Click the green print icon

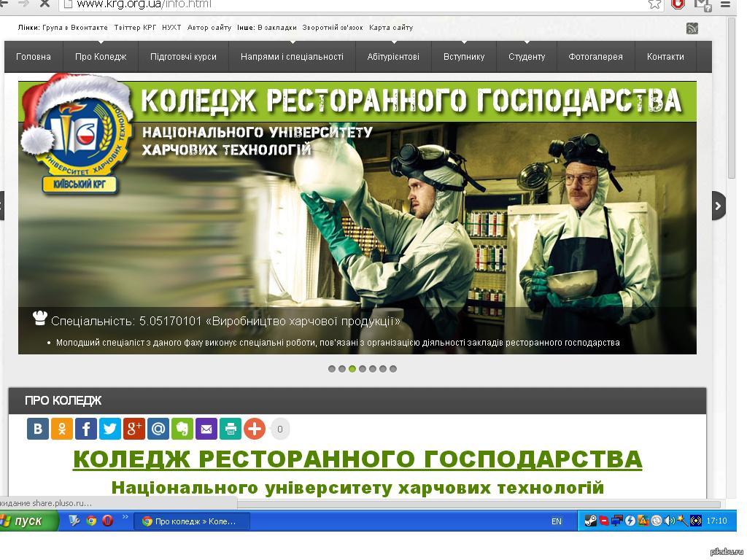[231, 429]
